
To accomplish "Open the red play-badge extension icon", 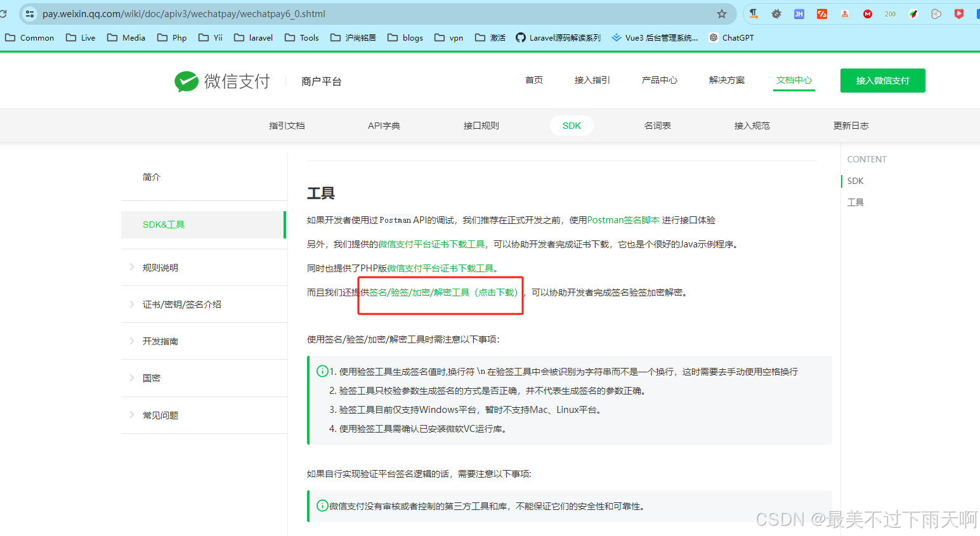I will tap(959, 14).
